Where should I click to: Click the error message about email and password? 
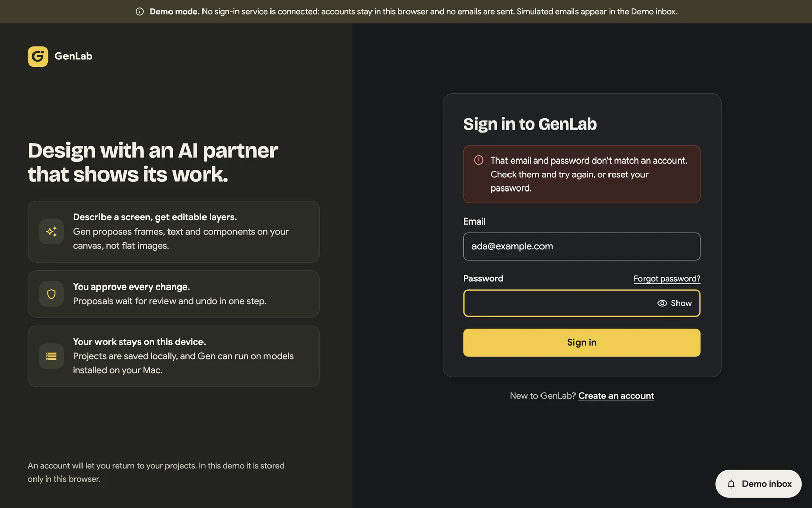[x=589, y=174]
